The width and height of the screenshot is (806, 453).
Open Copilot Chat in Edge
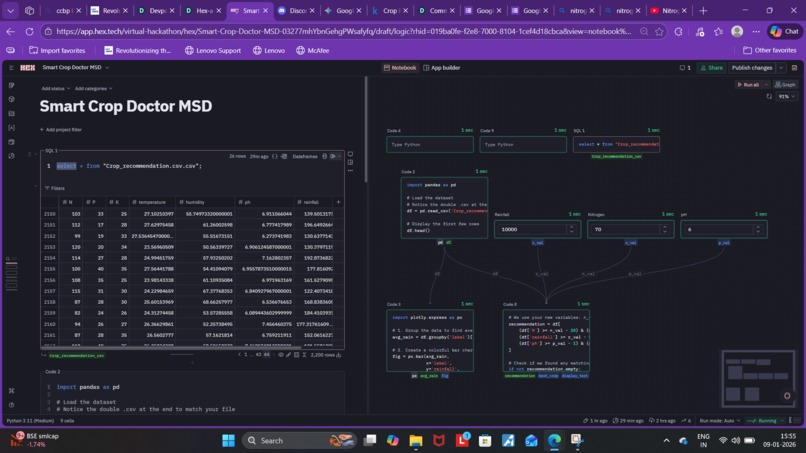coord(785,31)
